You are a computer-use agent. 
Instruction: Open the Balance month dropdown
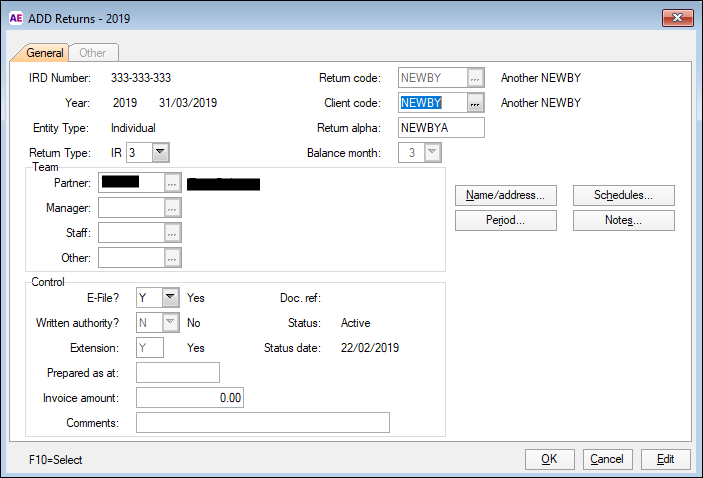tap(431, 153)
